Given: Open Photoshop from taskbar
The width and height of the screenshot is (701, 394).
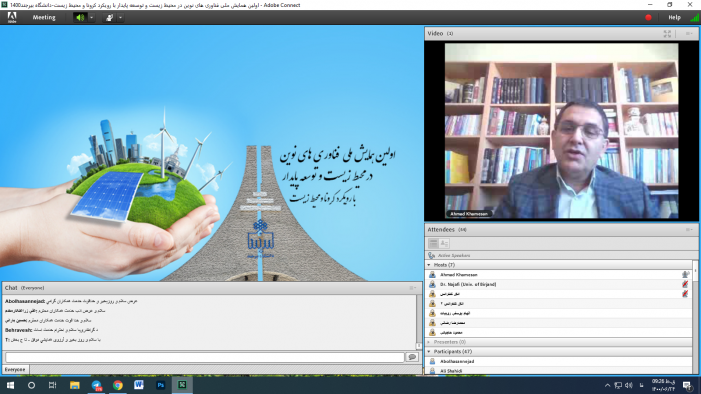Looking at the screenshot, I should [x=160, y=385].
